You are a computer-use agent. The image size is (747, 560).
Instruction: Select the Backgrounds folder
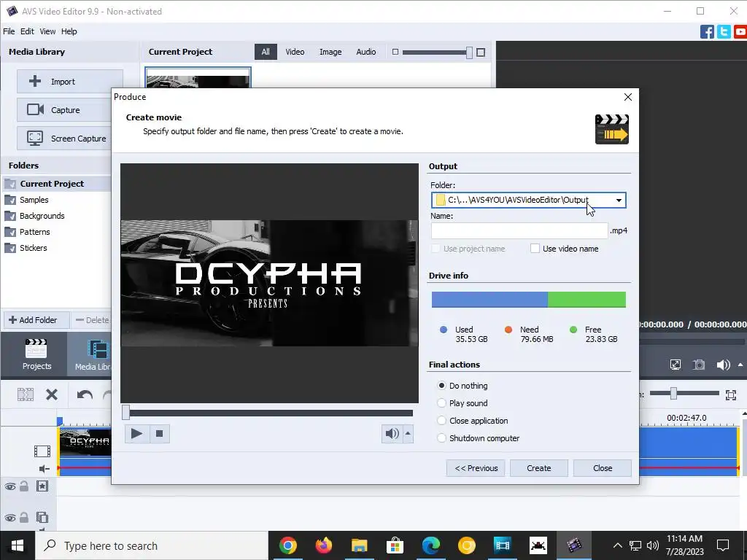(x=42, y=216)
